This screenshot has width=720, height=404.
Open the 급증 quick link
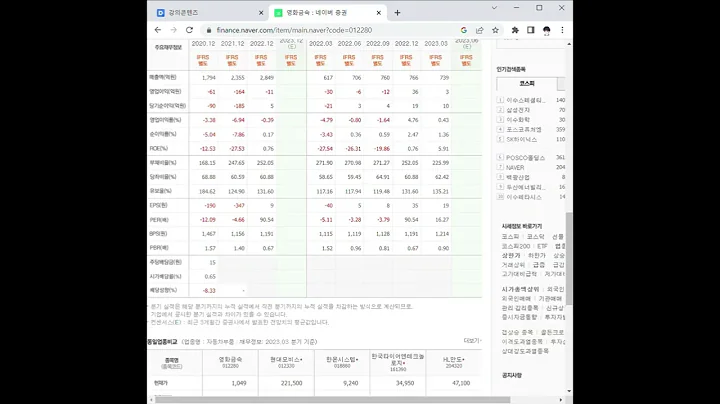(539, 265)
